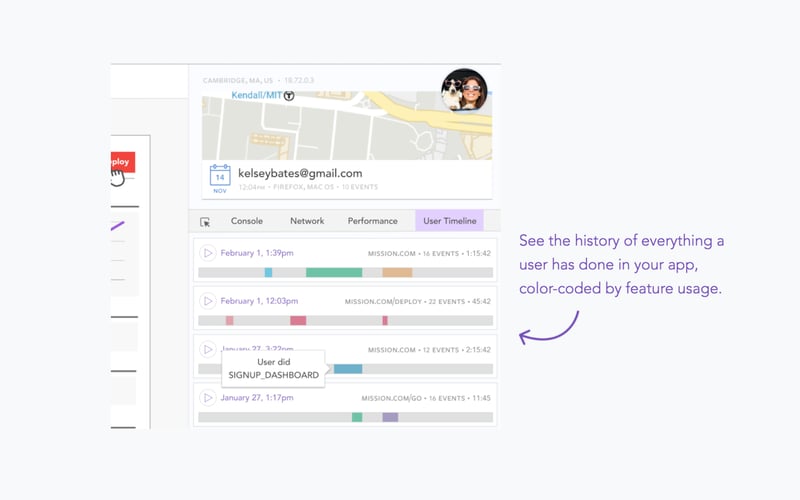Click the map area in the user card
Image resolution: width=800 pixels, height=500 pixels.
347,126
